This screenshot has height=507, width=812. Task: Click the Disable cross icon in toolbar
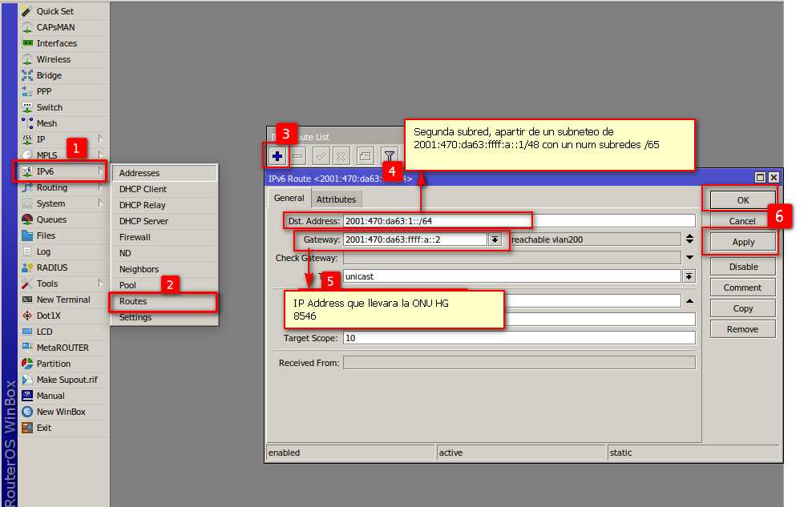(x=341, y=155)
